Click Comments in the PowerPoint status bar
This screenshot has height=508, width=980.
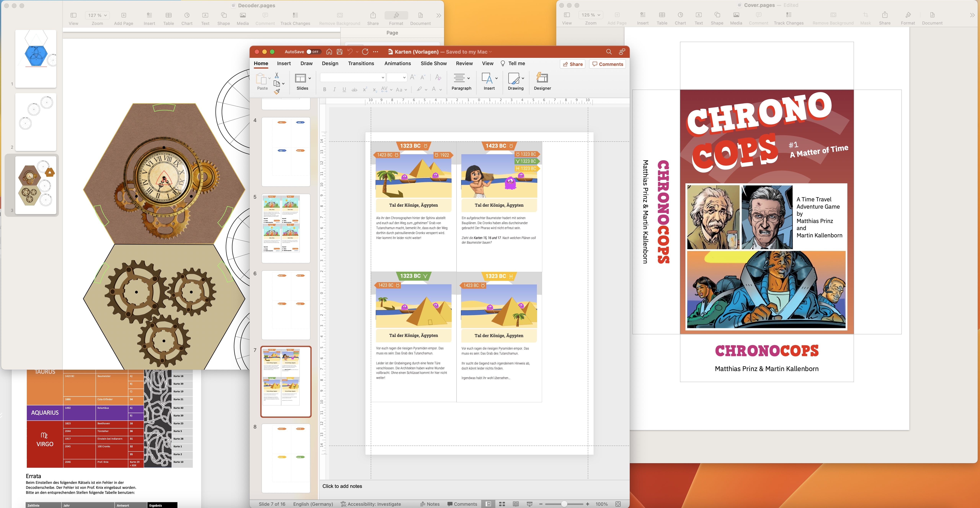click(462, 504)
